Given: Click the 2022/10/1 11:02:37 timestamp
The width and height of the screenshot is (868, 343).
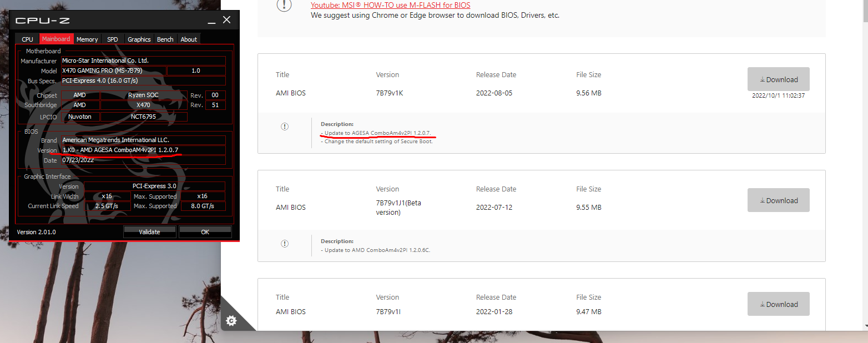Looking at the screenshot, I should point(778,95).
